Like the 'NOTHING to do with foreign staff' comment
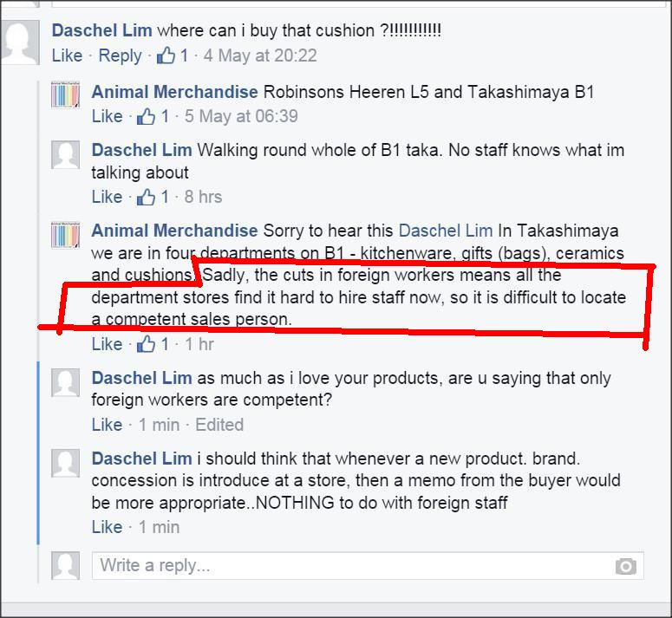 click(108, 527)
